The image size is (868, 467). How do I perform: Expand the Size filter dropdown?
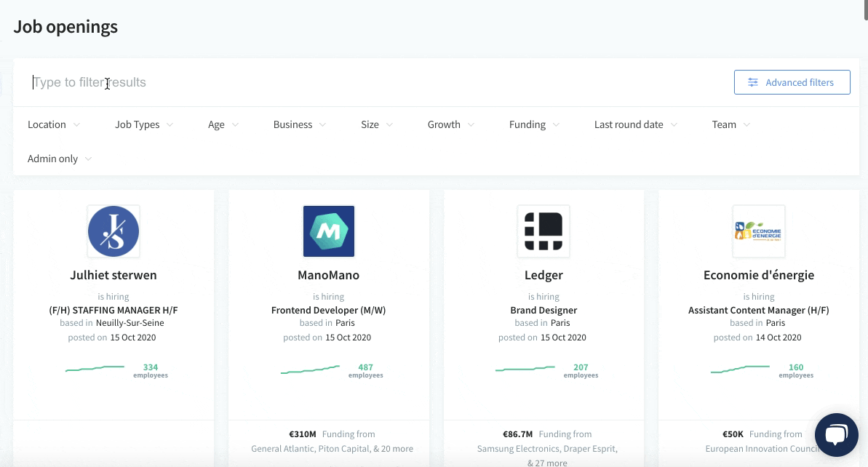tap(377, 124)
